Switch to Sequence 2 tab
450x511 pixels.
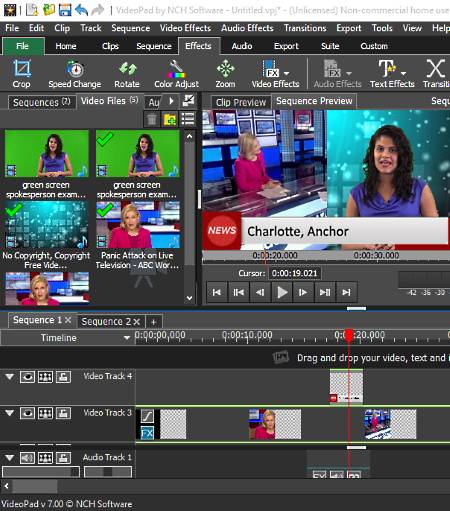[107, 322]
